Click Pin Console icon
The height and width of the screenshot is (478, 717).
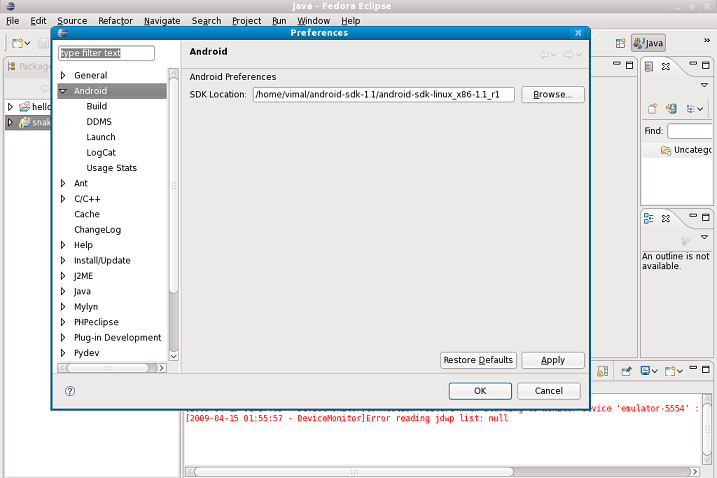point(626,371)
